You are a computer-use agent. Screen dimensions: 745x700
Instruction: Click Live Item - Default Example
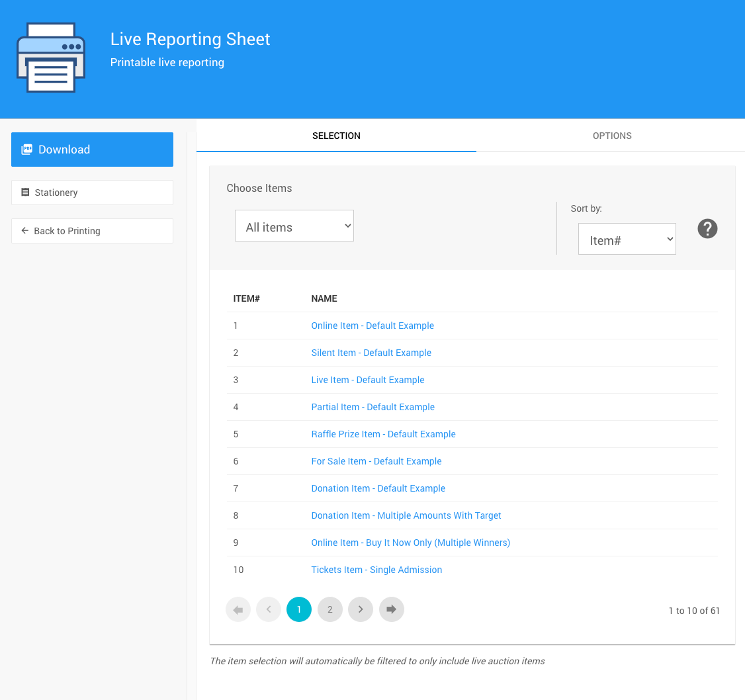[368, 380]
